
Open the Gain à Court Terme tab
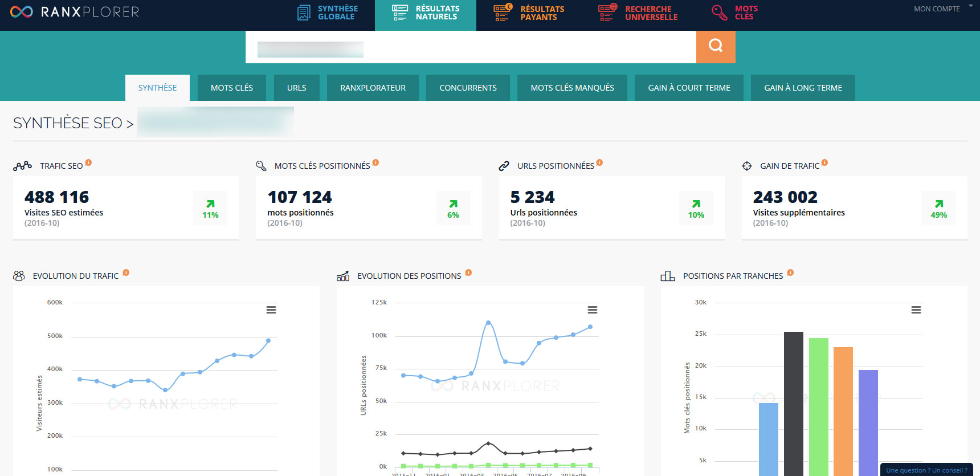pyautogui.click(x=689, y=88)
